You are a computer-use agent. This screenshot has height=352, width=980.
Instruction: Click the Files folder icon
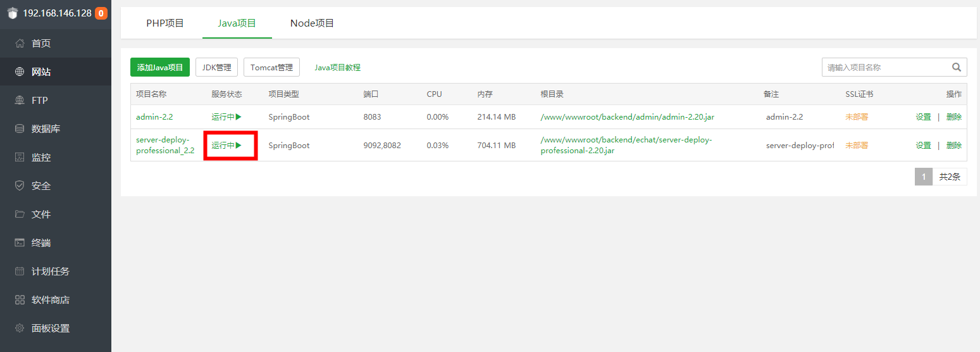(x=20, y=215)
